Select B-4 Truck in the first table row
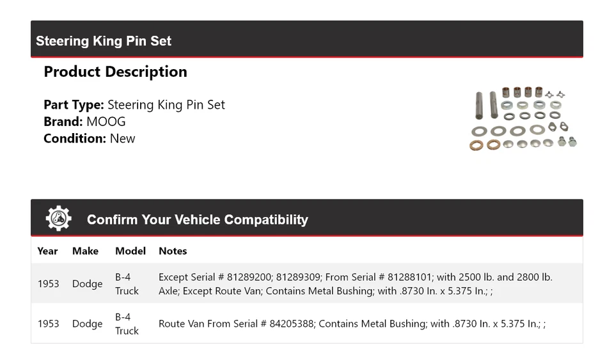Viewport: 614px width, 364px height. (x=127, y=283)
